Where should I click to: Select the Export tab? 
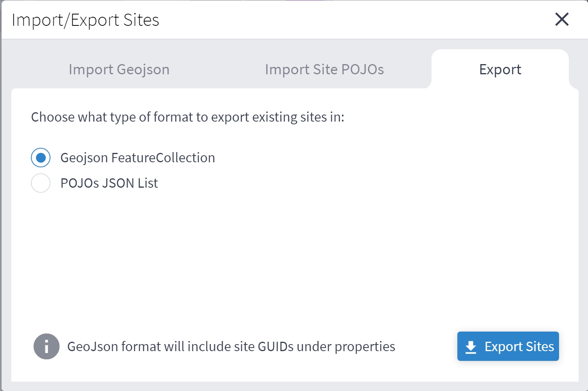(x=500, y=69)
